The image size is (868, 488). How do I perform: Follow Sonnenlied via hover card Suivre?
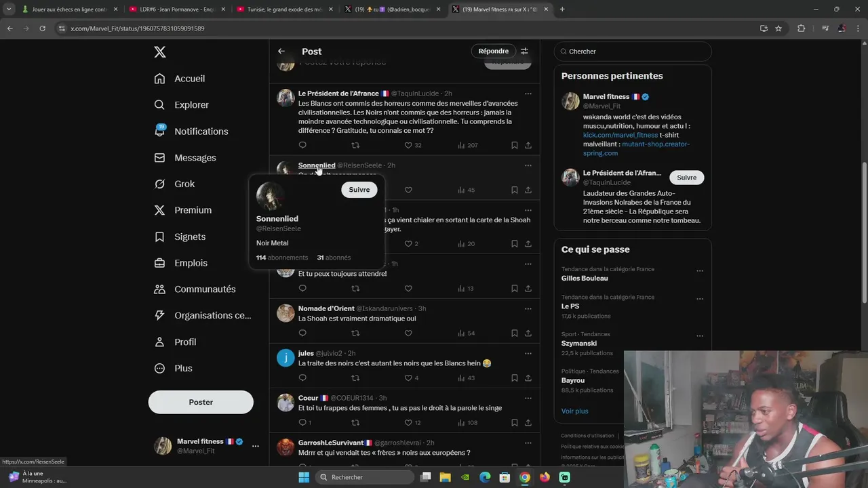point(359,190)
